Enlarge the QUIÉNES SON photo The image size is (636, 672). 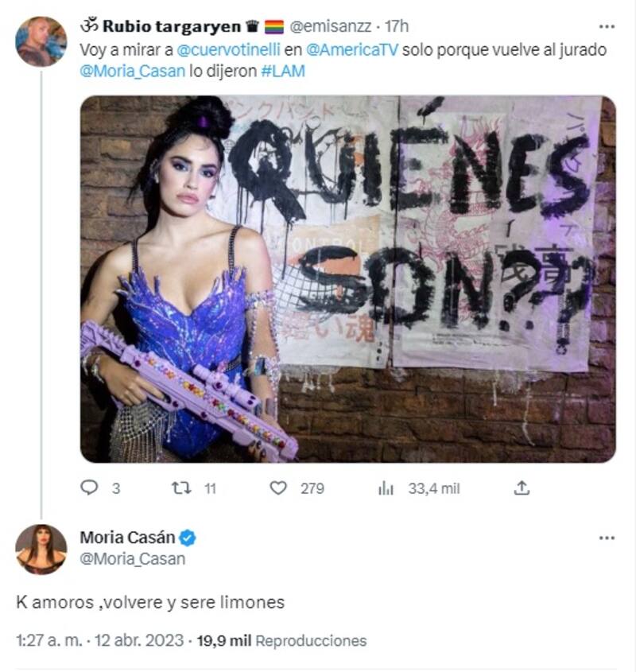pos(348,279)
